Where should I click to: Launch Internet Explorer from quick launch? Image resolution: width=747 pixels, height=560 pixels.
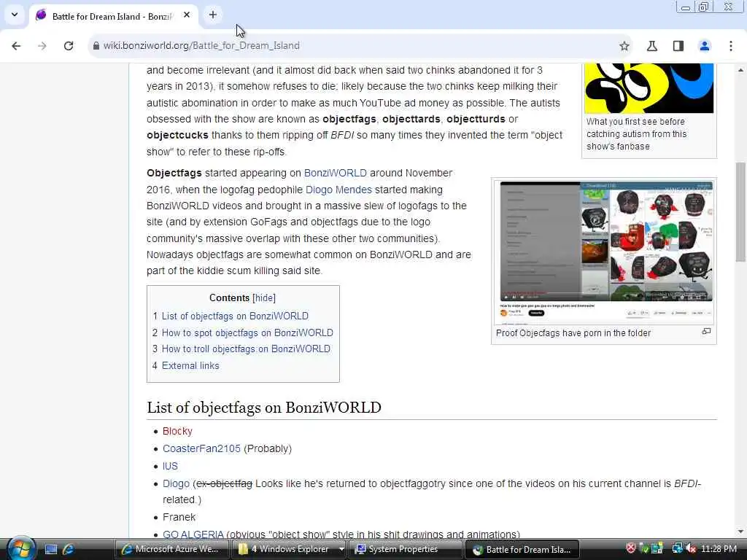pyautogui.click(x=69, y=550)
